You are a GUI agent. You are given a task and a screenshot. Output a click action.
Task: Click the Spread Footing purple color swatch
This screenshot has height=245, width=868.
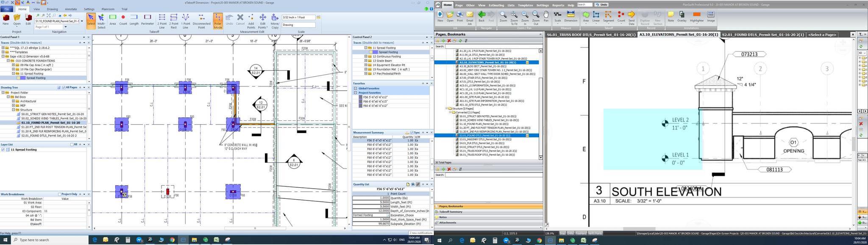click(x=22, y=78)
